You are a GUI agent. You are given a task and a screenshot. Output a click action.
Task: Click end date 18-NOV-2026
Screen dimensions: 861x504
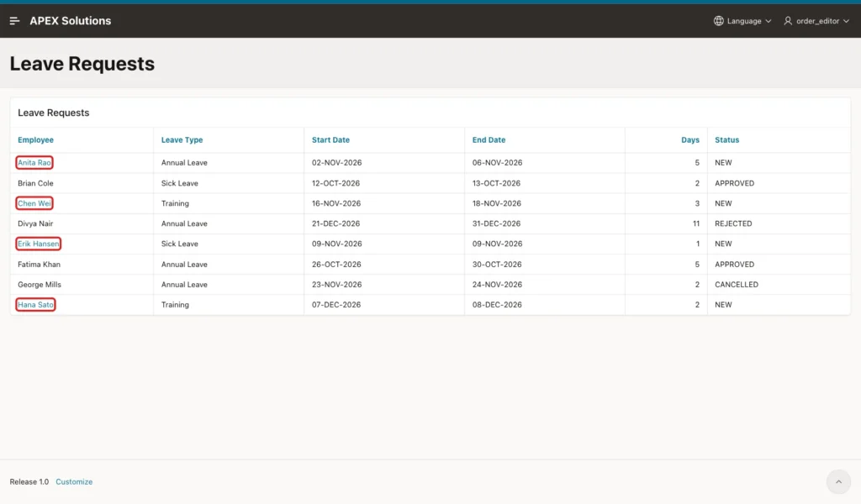pyautogui.click(x=497, y=203)
